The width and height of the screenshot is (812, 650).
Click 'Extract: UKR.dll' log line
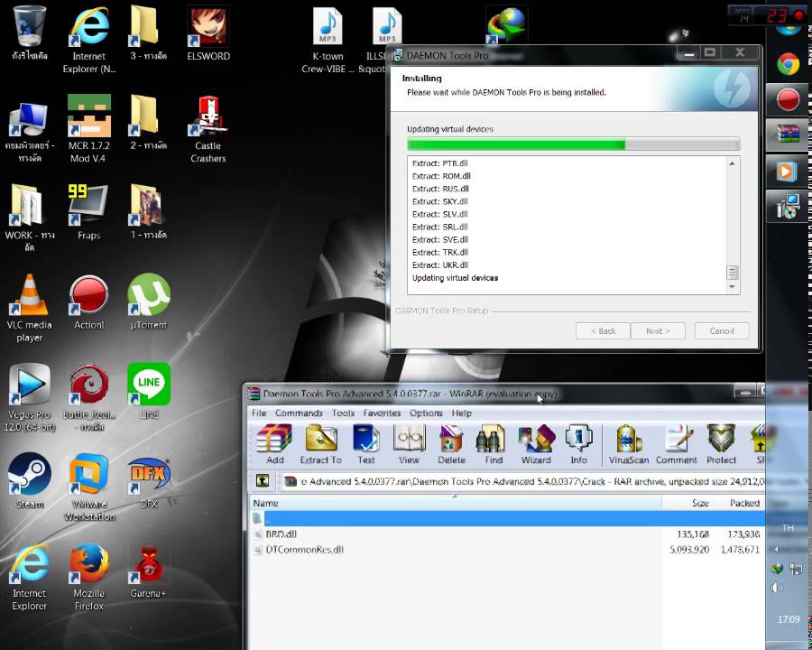coord(440,265)
